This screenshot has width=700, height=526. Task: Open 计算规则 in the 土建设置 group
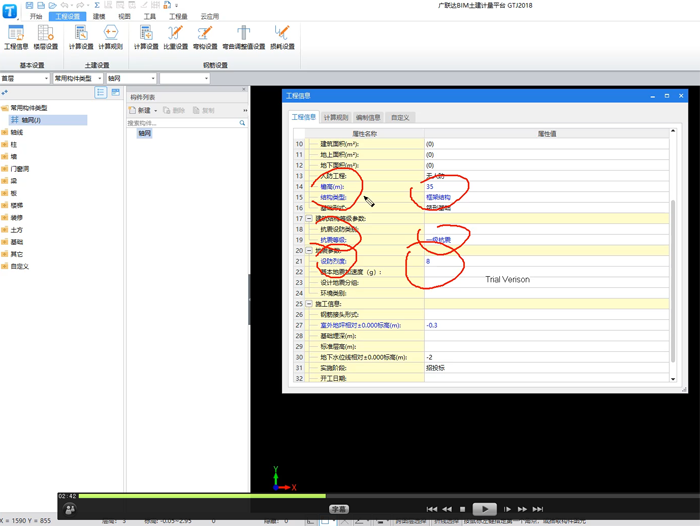(110, 37)
